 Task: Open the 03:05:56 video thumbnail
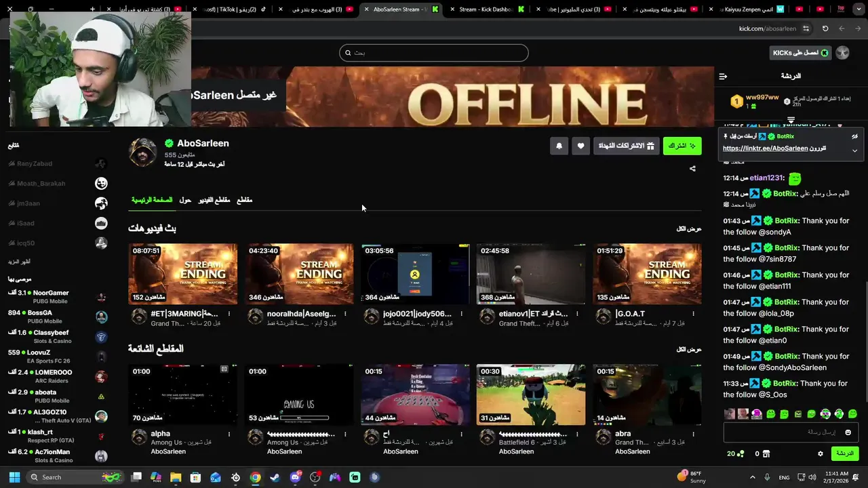tap(415, 274)
